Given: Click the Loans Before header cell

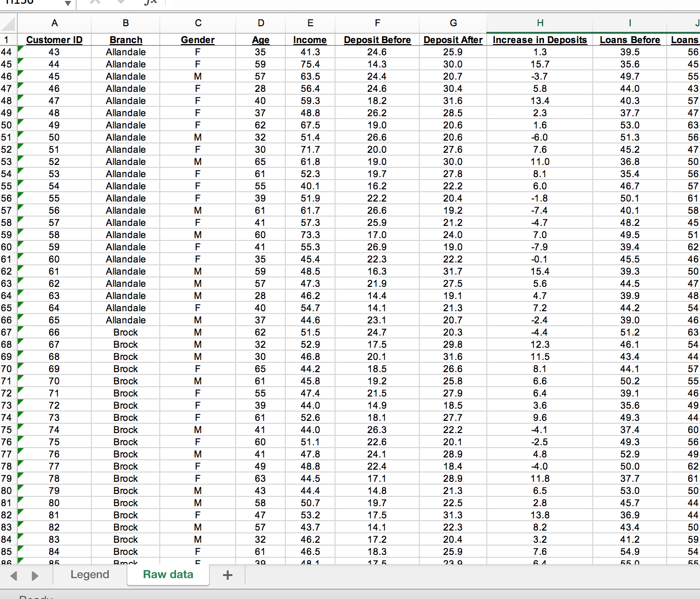Looking at the screenshot, I should tap(630, 40).
